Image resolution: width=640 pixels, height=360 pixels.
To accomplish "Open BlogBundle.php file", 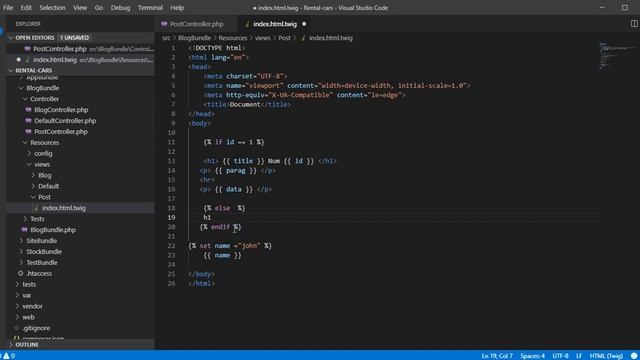I will tap(53, 230).
